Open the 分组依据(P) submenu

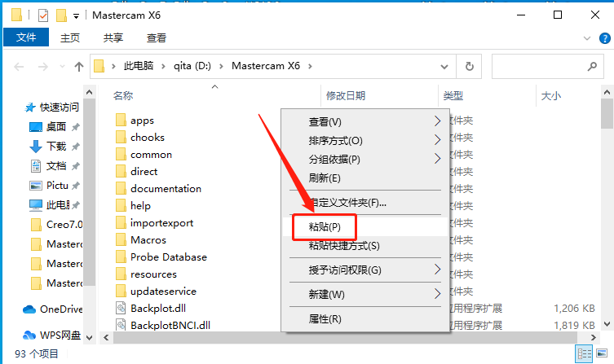[x=365, y=160]
